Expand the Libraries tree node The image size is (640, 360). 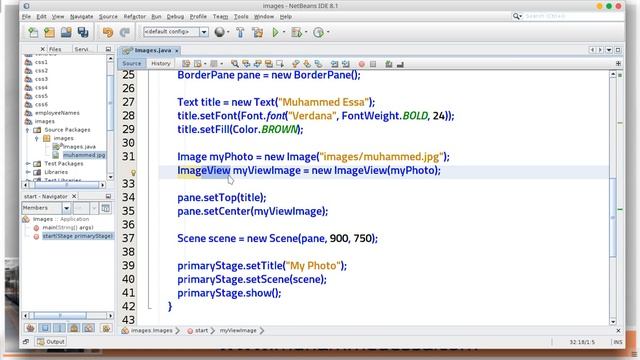point(28,172)
